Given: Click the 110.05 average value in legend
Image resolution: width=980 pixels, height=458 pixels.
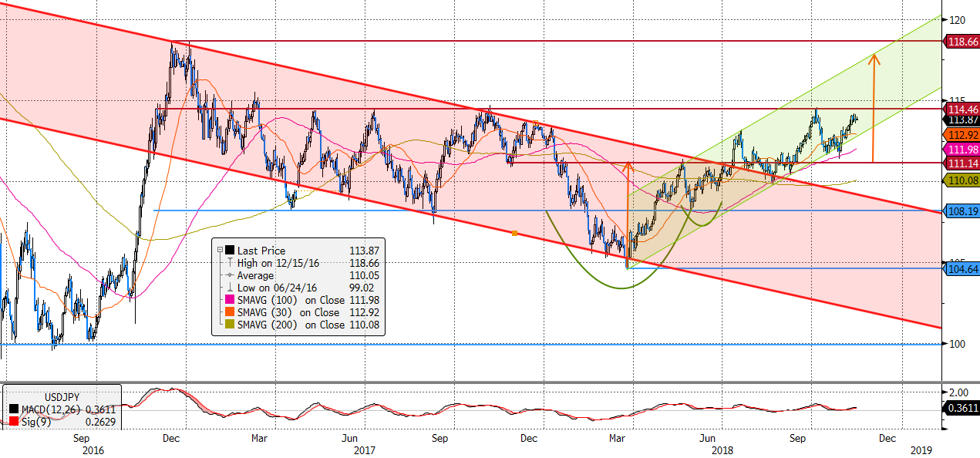Looking at the screenshot, I should point(364,275).
